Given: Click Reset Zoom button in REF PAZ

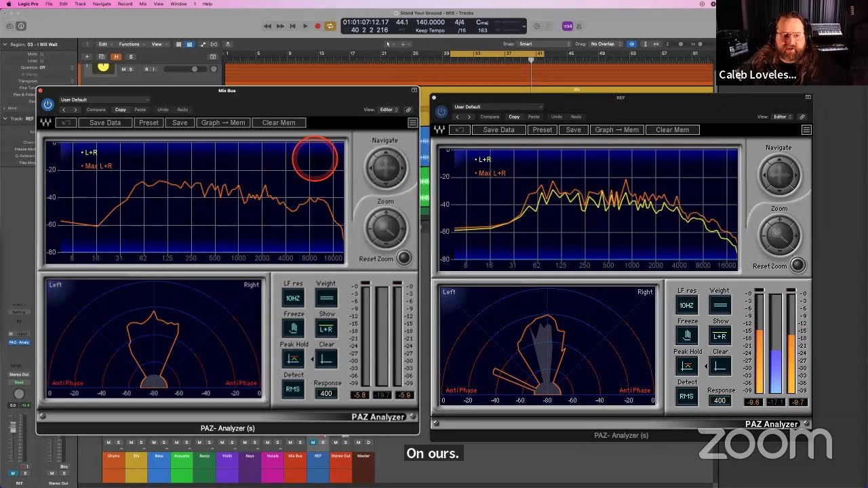Looking at the screenshot, I should (x=797, y=265).
